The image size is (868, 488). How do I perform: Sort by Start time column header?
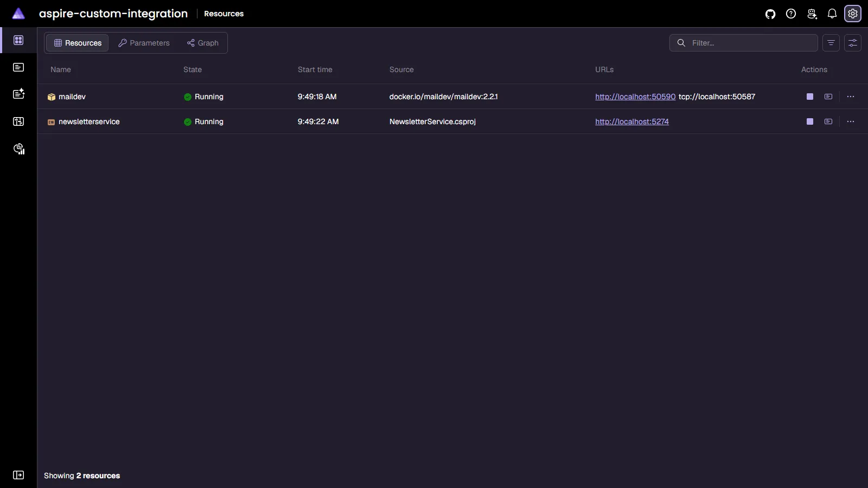[315, 69]
